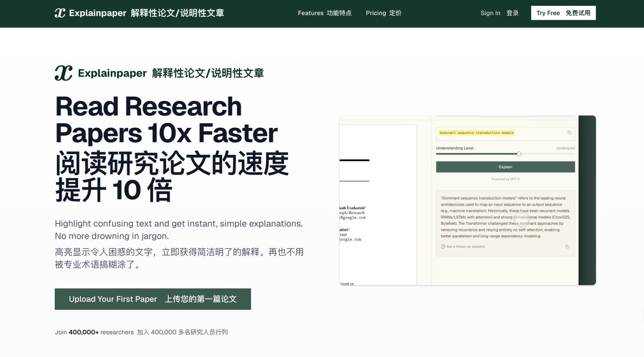Click the Explainpaper logo icon above headline
Screen dimensions: 644x357
tap(63, 73)
